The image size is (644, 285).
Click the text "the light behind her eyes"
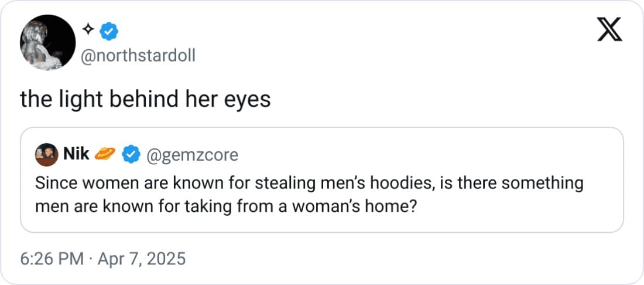(145, 99)
